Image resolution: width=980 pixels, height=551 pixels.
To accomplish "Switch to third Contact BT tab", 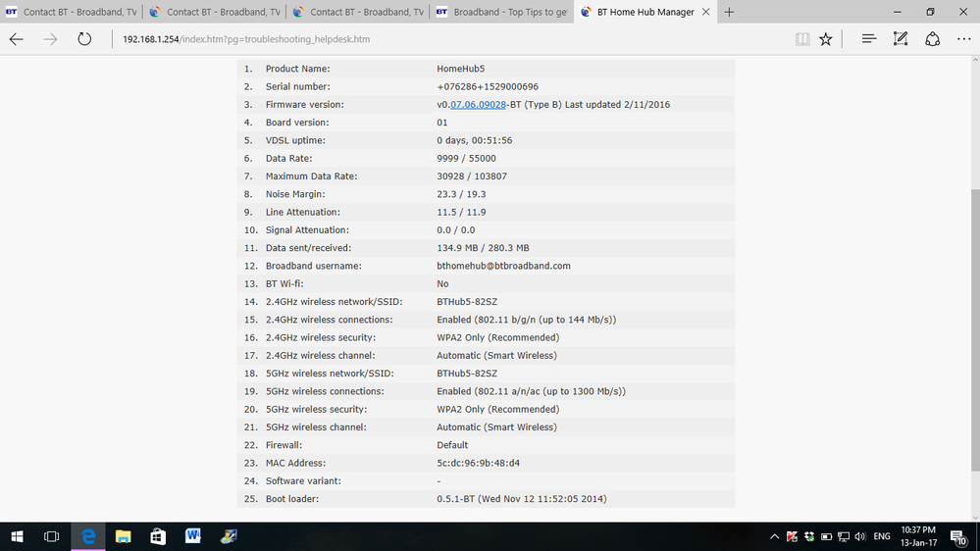I will [358, 12].
